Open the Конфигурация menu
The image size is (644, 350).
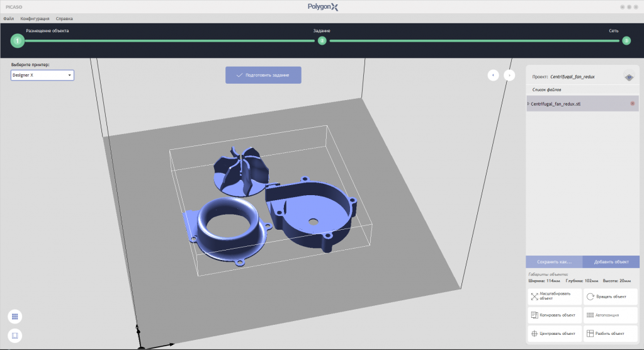tap(35, 18)
